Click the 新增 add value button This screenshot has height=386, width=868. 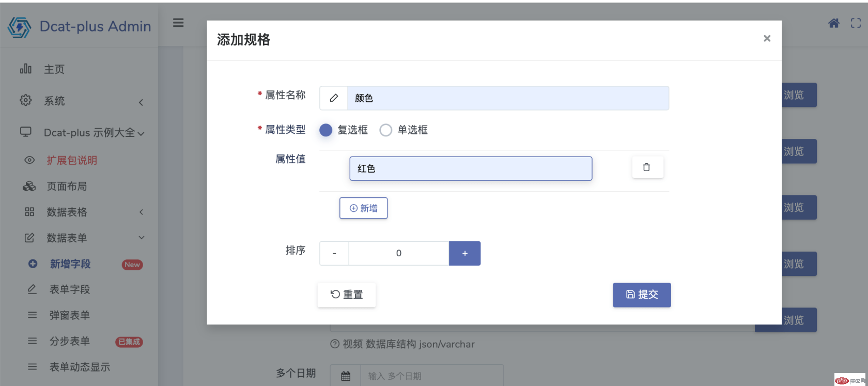click(363, 208)
